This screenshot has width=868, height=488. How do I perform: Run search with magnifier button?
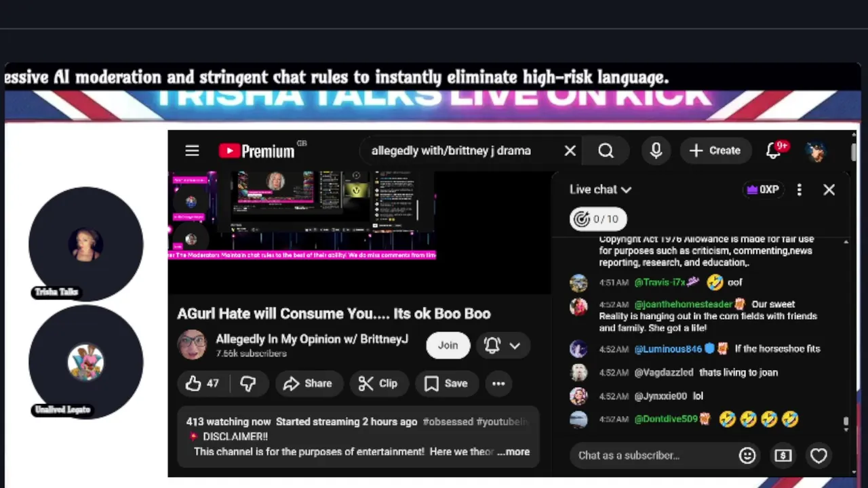click(606, 150)
